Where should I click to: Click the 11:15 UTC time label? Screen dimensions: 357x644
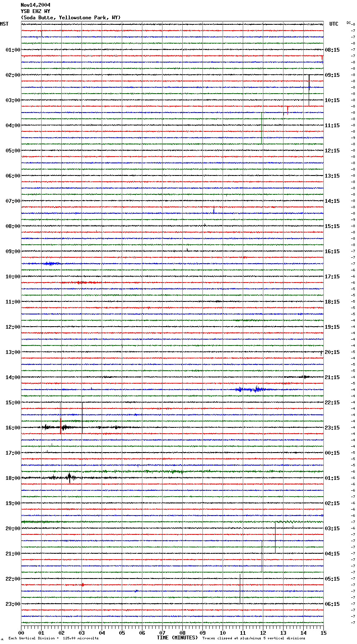point(332,126)
